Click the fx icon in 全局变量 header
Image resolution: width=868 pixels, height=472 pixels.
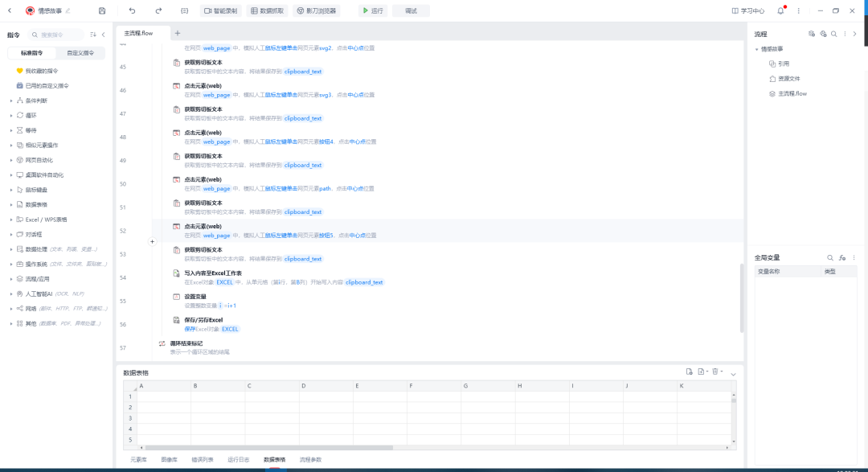tap(842, 257)
